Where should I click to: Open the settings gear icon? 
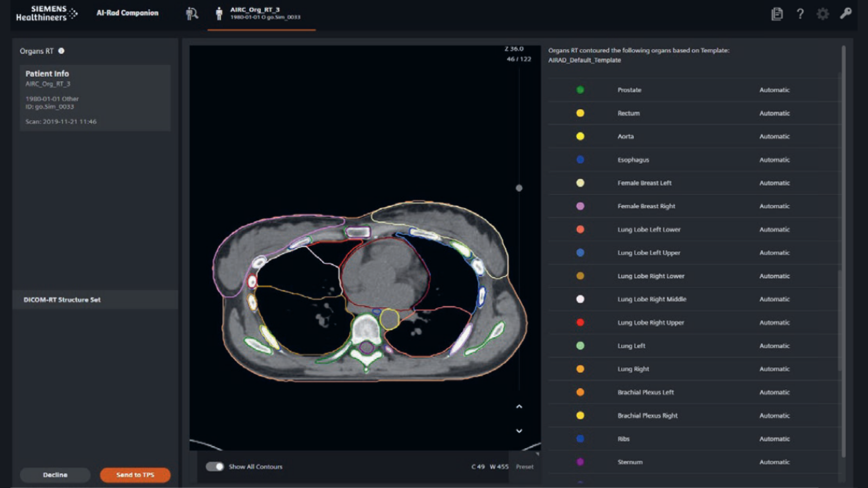point(822,14)
